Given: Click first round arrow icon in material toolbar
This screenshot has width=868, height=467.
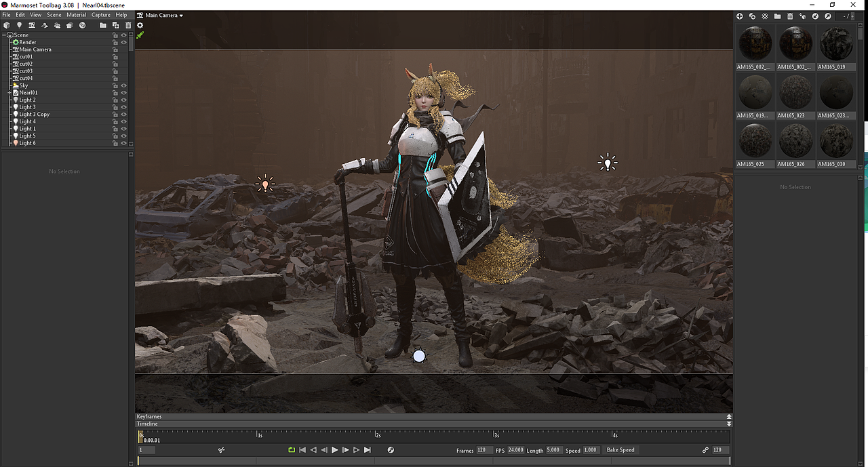Looking at the screenshot, I should click(815, 16).
